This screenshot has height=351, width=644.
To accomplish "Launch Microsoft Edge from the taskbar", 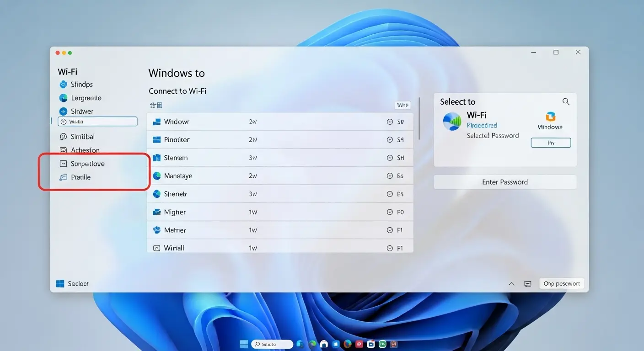I will click(x=313, y=344).
